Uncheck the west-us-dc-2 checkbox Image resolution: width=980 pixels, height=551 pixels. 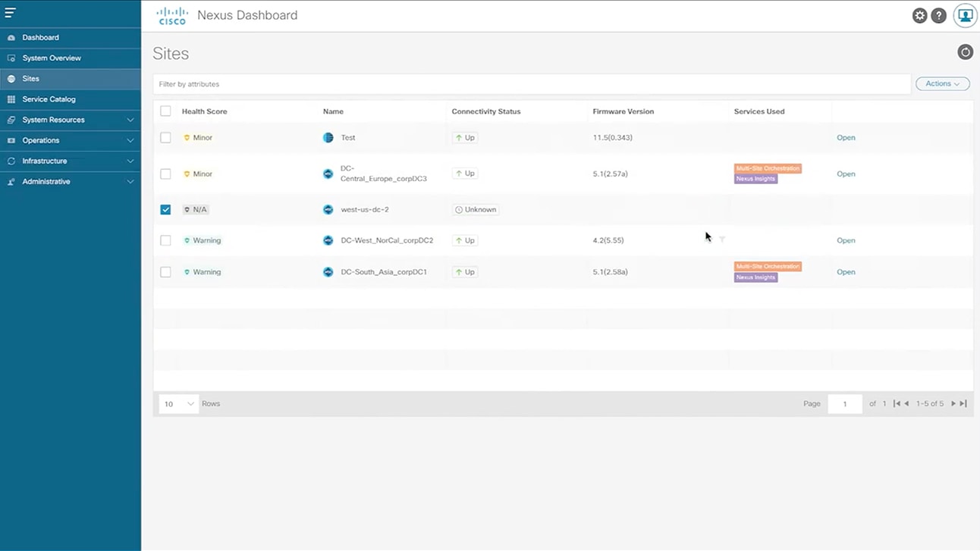[165, 209]
